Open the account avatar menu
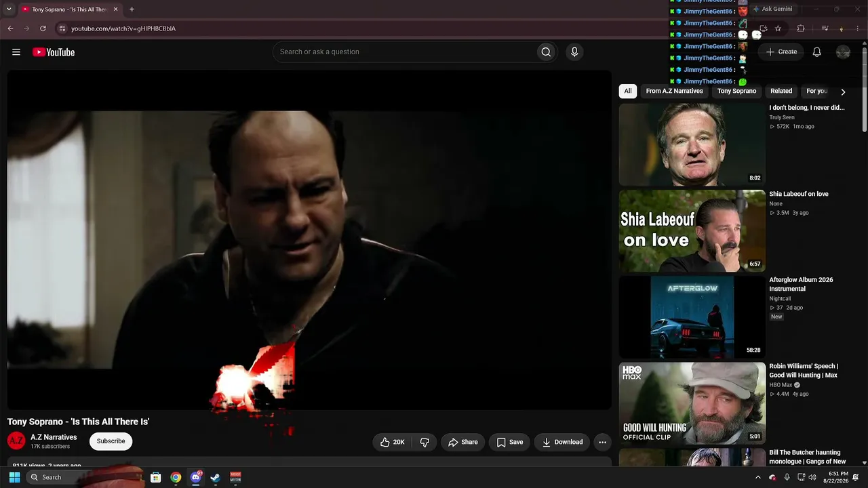 (x=843, y=52)
